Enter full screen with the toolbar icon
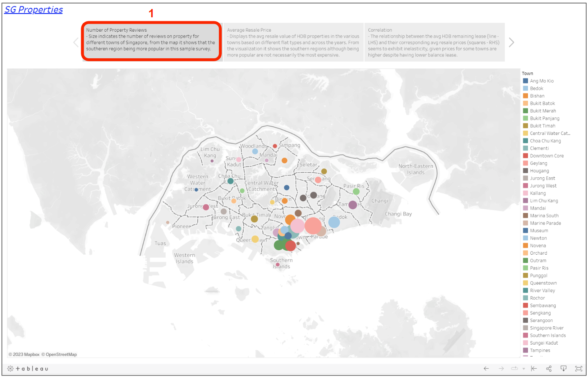 point(579,368)
